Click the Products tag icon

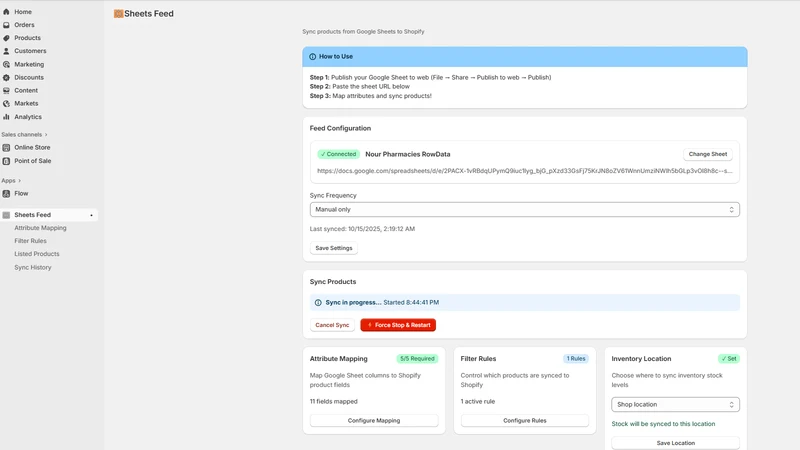click(6, 38)
